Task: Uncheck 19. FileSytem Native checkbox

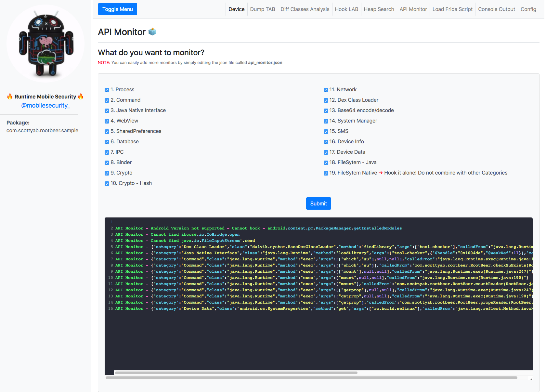Action: 326,173
